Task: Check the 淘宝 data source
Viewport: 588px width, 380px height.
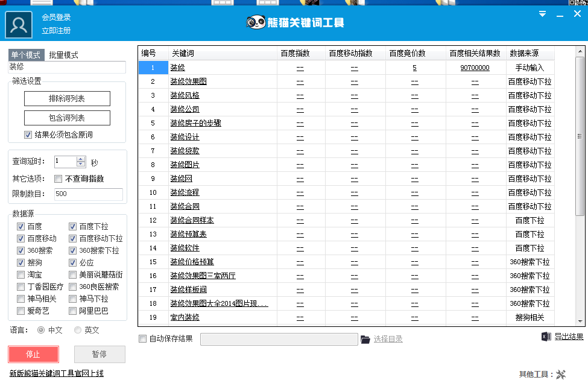Action: [21, 274]
